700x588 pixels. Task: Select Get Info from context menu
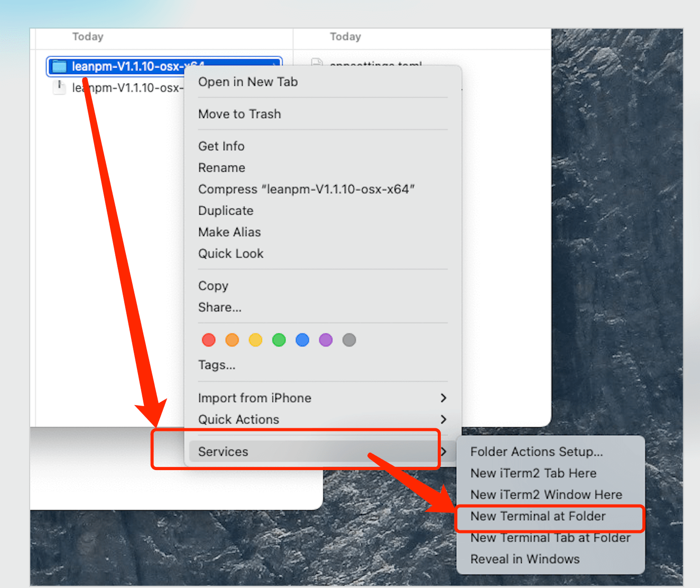pyautogui.click(x=222, y=146)
